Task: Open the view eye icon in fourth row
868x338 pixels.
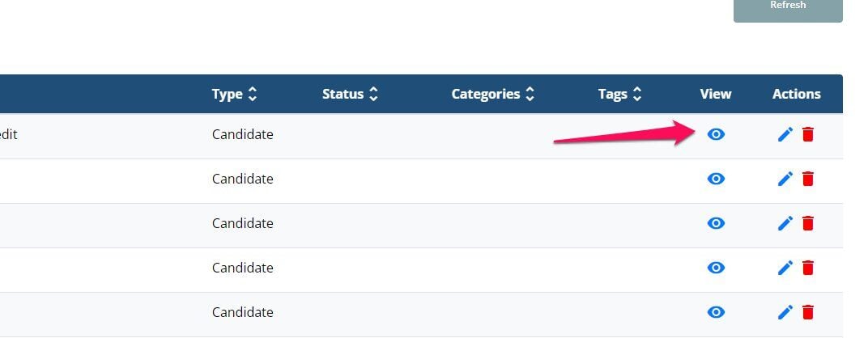Action: [x=716, y=268]
